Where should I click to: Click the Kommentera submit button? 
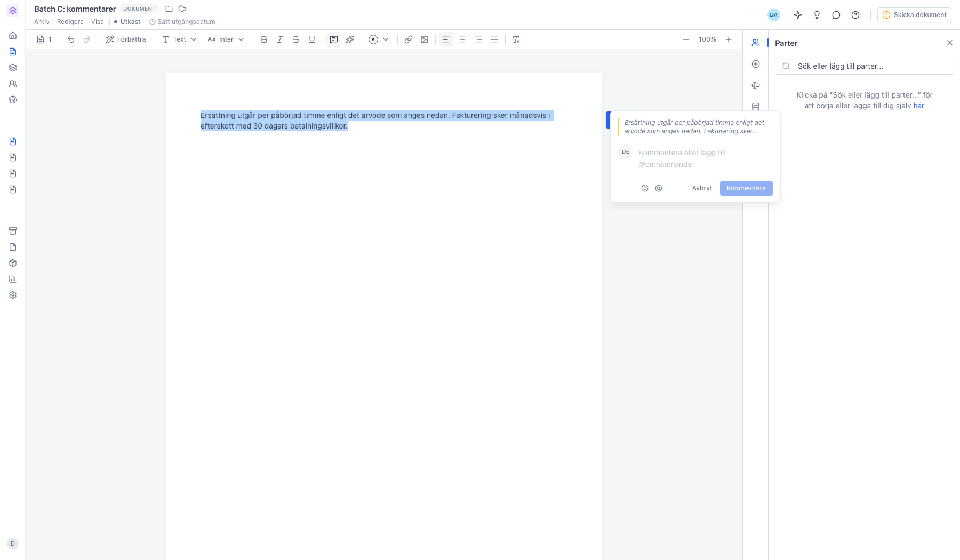pos(746,188)
